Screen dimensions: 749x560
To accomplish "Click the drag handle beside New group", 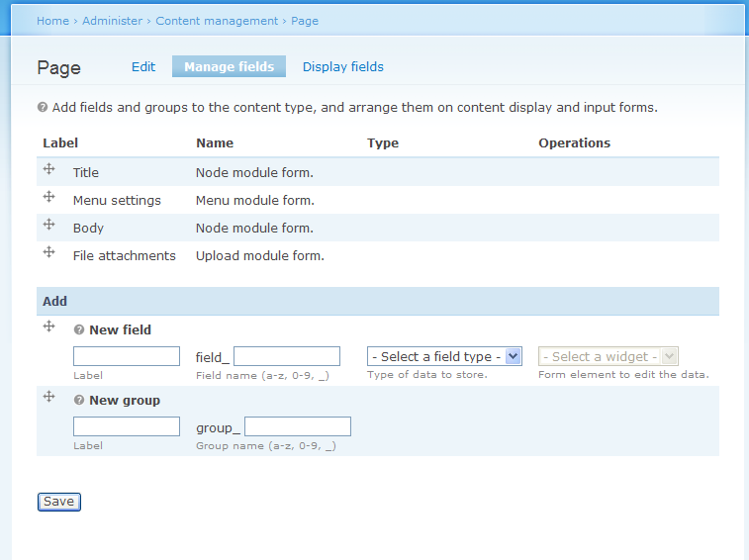I will click(x=48, y=397).
